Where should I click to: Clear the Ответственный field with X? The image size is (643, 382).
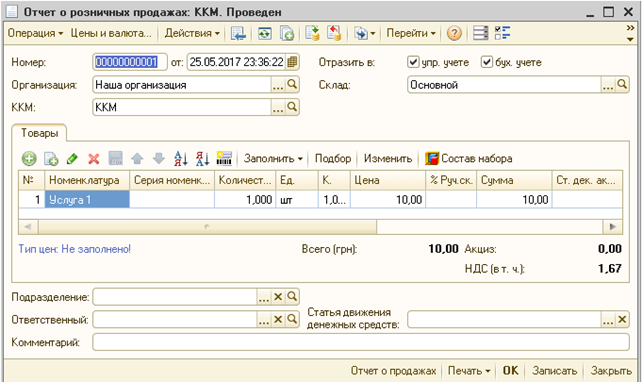(278, 319)
